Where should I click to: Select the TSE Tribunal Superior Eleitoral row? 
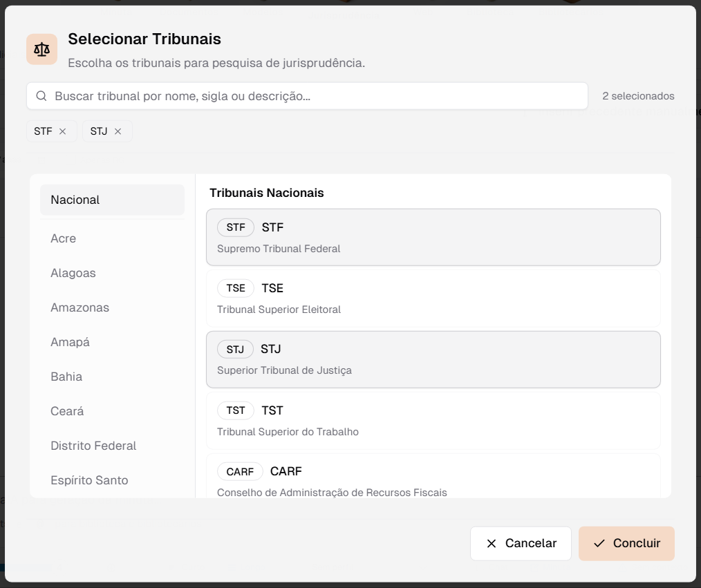(x=433, y=298)
